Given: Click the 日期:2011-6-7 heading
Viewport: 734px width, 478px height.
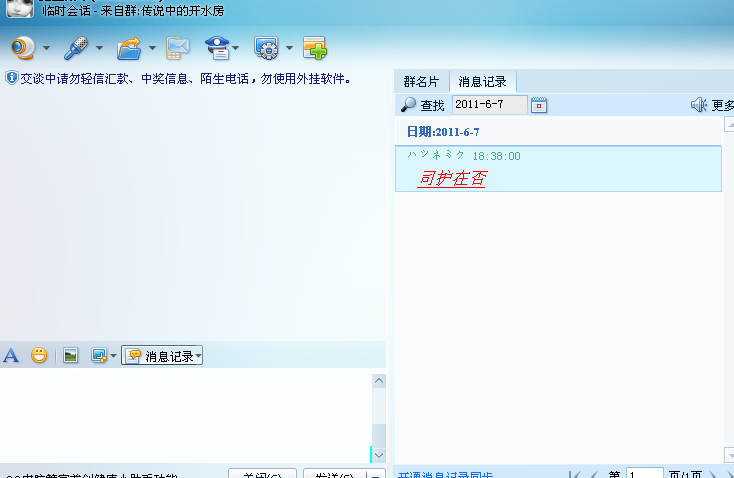Looking at the screenshot, I should point(443,132).
